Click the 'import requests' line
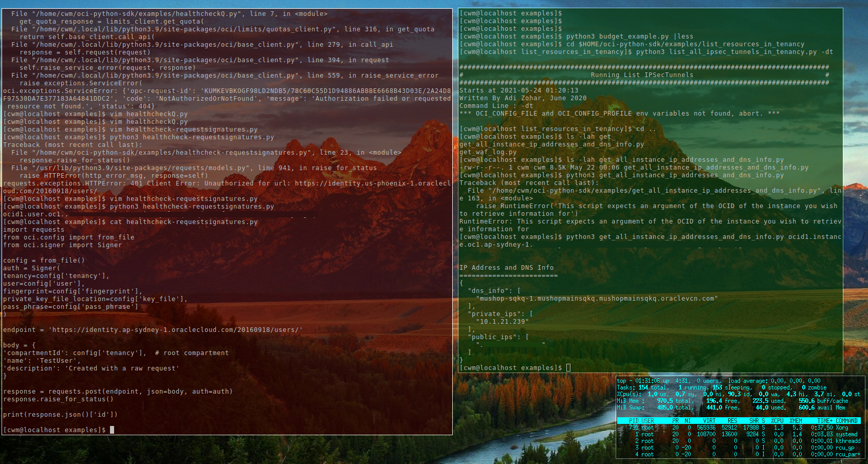The image size is (868, 464). point(33,230)
